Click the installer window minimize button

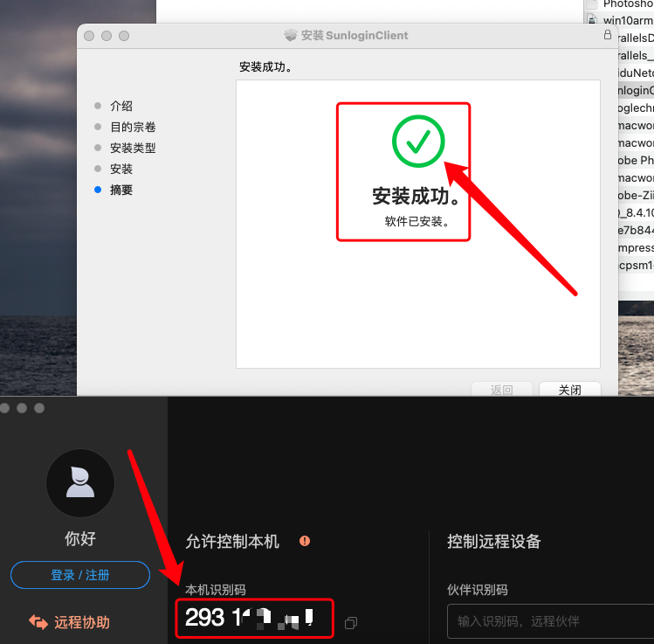[107, 36]
